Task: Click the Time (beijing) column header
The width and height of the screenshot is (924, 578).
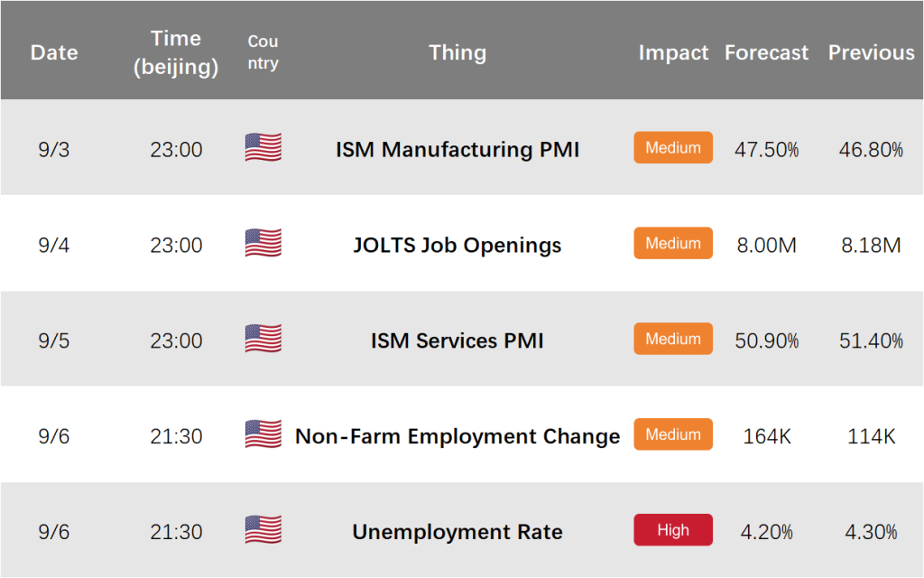Action: click(176, 51)
